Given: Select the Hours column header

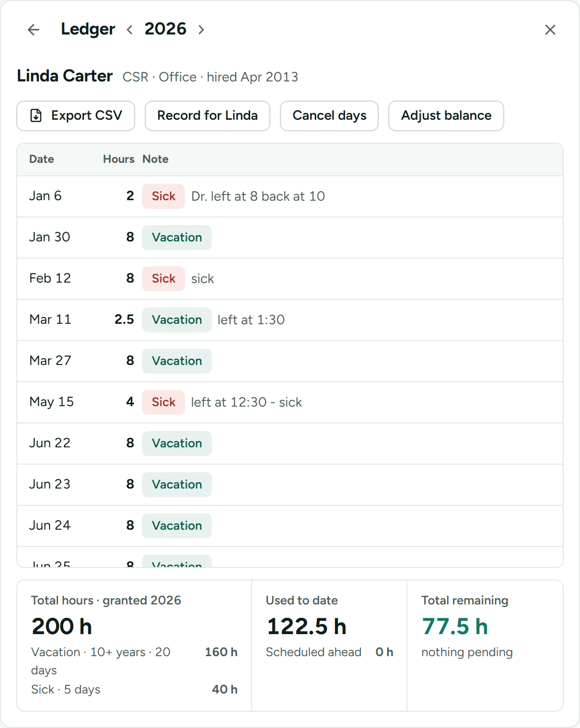Looking at the screenshot, I should click(119, 159).
